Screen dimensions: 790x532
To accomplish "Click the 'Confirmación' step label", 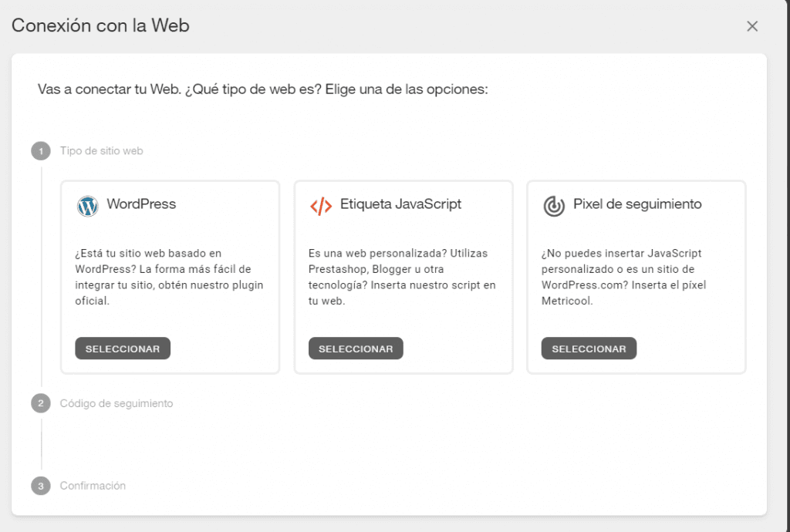I will pyautogui.click(x=93, y=486).
